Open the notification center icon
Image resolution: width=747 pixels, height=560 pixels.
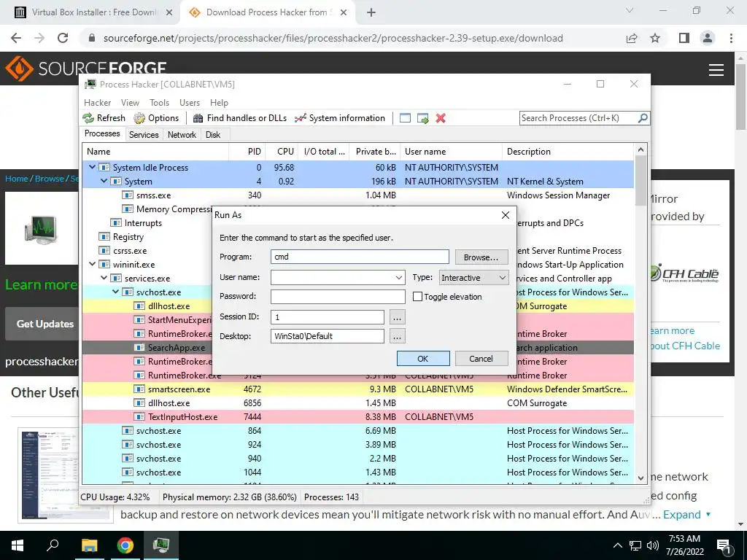coord(724,545)
